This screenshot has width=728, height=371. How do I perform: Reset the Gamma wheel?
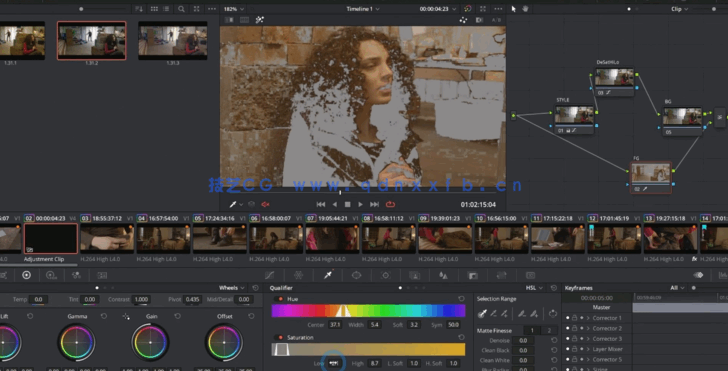coord(104,316)
